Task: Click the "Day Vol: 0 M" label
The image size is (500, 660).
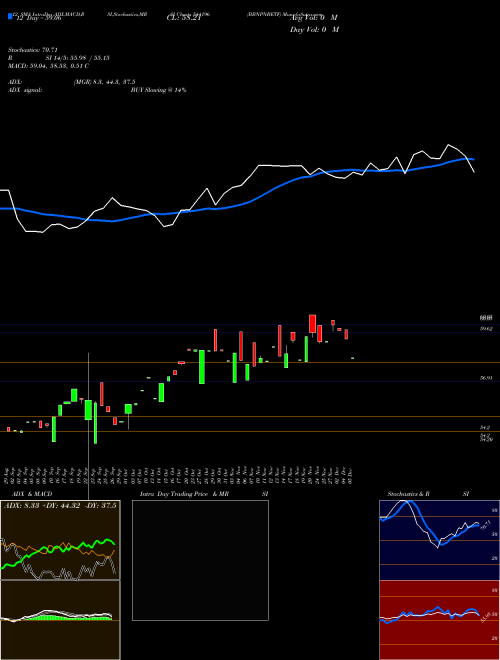Action: pos(314,29)
